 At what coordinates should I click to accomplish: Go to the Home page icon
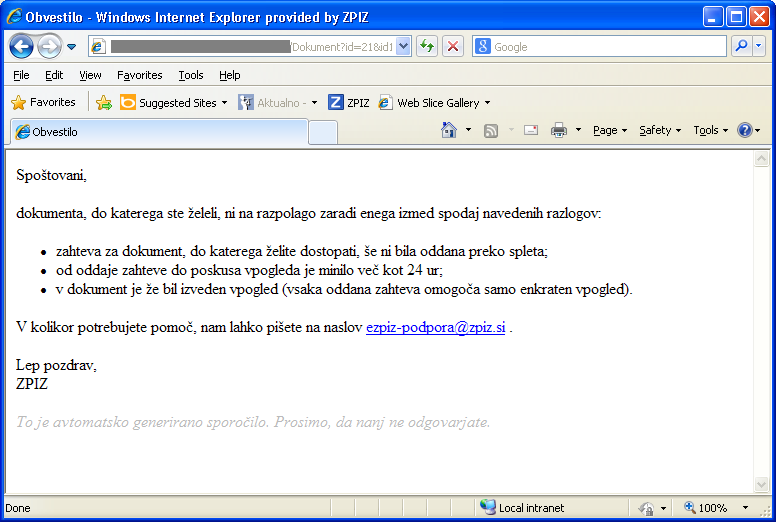pos(449,130)
